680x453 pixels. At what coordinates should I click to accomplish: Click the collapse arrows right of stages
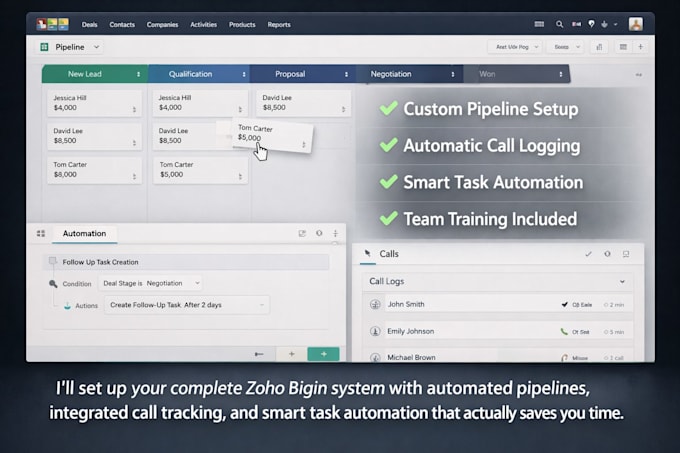pyautogui.click(x=639, y=75)
